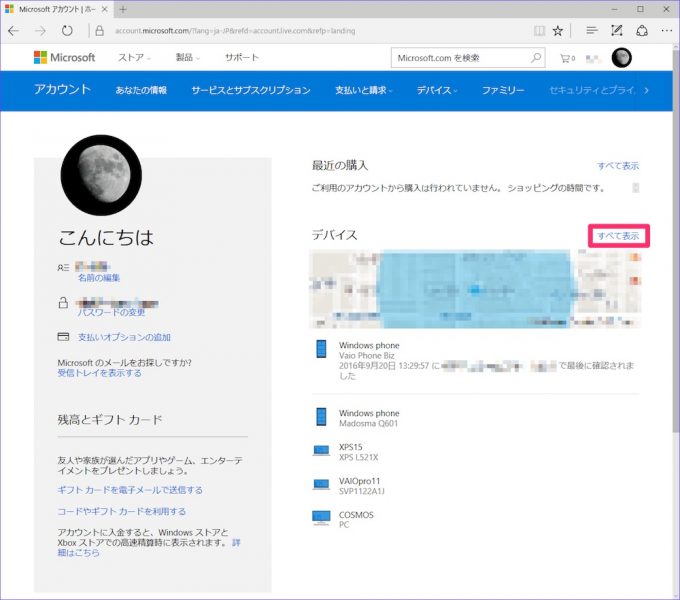This screenshot has height=600, width=680.
Task: Expand the 支払いと請求 dropdown
Action: click(363, 90)
